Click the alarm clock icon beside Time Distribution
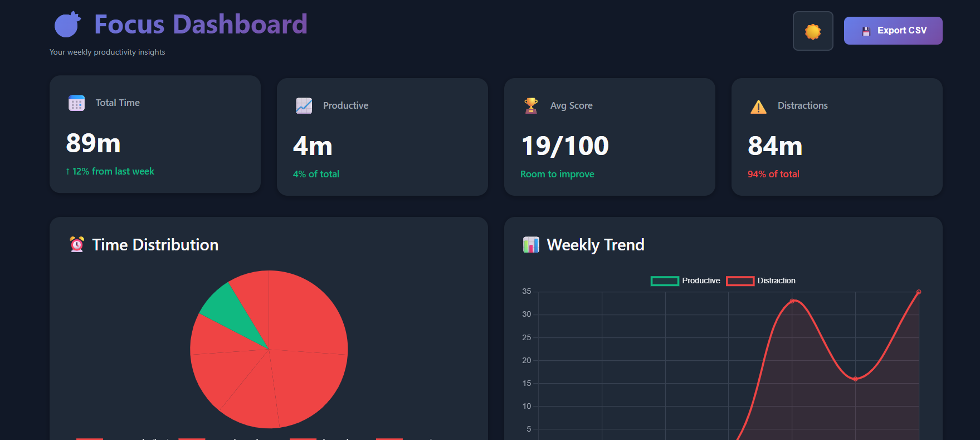Viewport: 980px width, 440px height. point(77,244)
